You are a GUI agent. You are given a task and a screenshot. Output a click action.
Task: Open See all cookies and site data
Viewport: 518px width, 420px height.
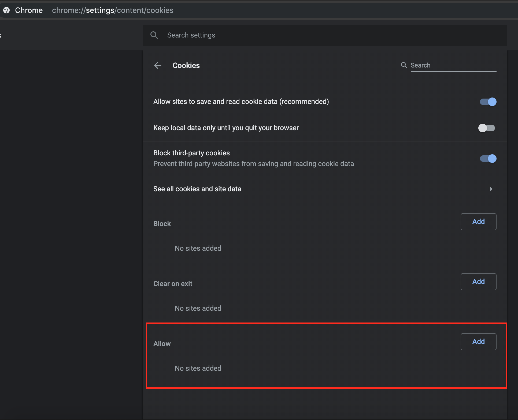(197, 189)
